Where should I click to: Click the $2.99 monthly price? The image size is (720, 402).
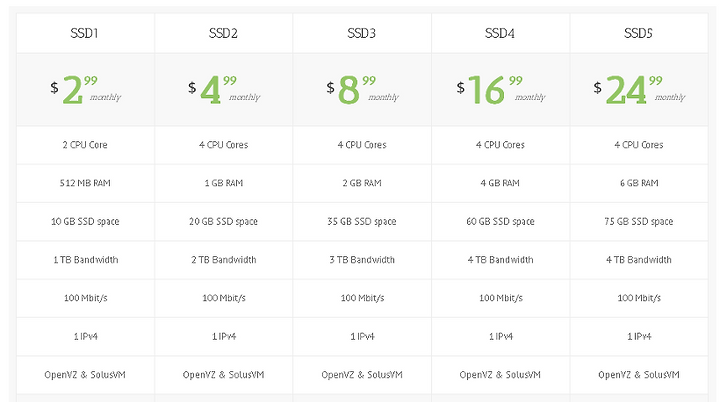[85, 90]
